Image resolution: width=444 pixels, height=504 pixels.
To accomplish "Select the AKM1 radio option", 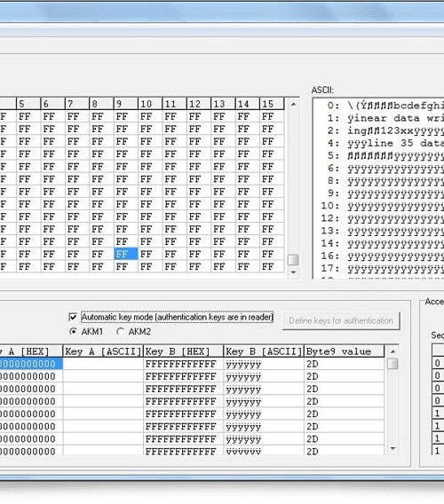I will pyautogui.click(x=73, y=331).
